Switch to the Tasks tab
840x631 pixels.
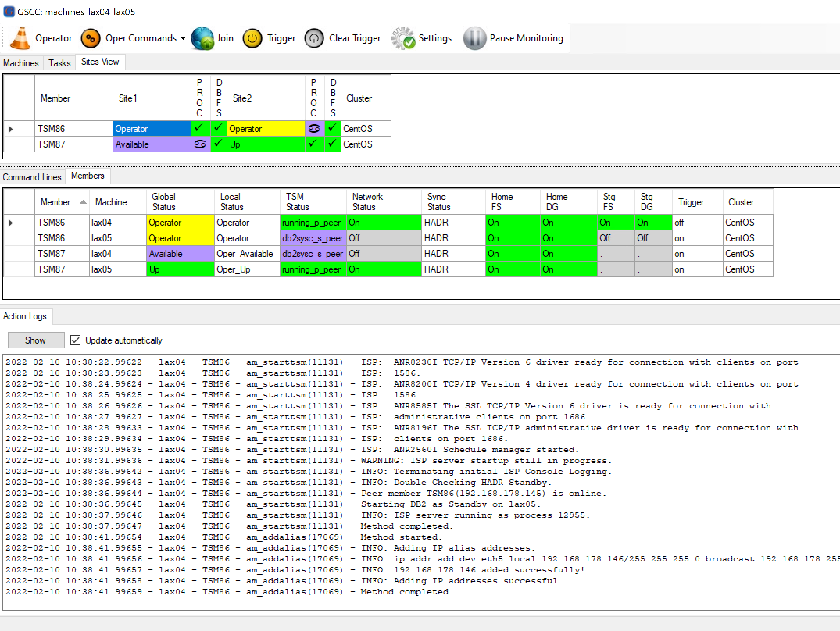[x=59, y=63]
